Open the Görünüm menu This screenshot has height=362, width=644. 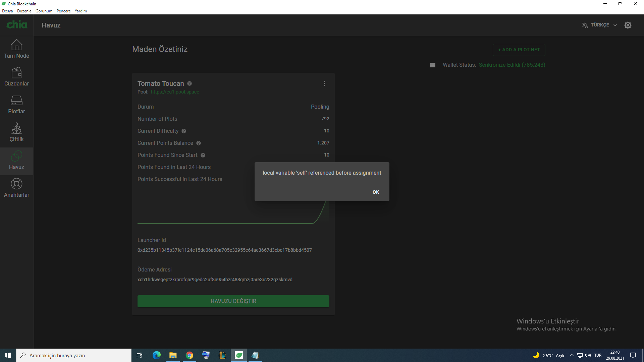[44, 11]
